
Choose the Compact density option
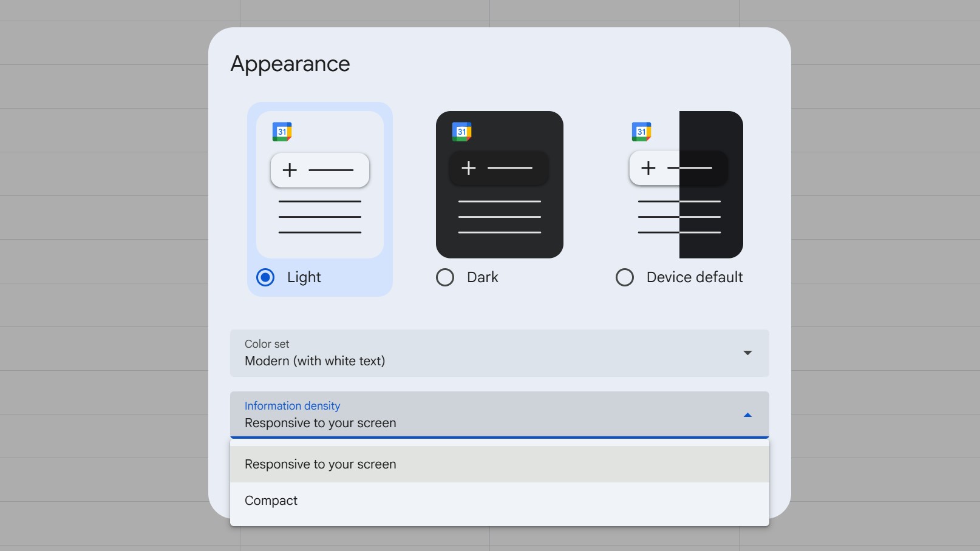coord(271,501)
